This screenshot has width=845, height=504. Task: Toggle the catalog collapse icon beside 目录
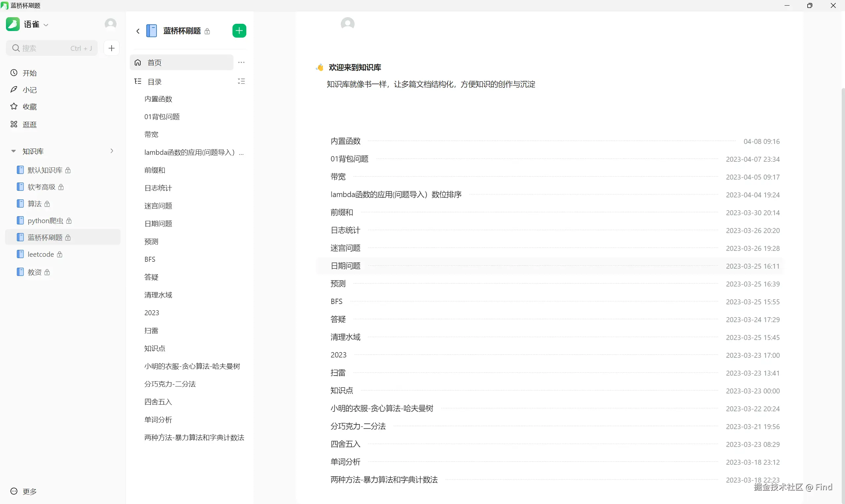[x=241, y=82]
